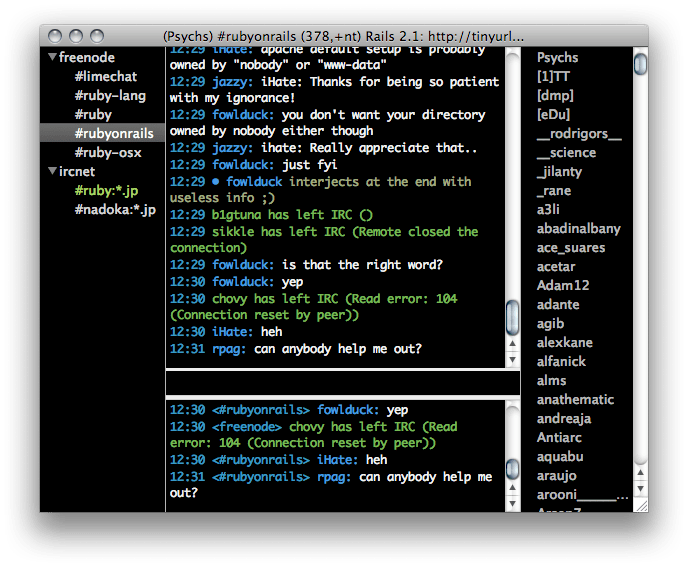Click the message input field

342,383
